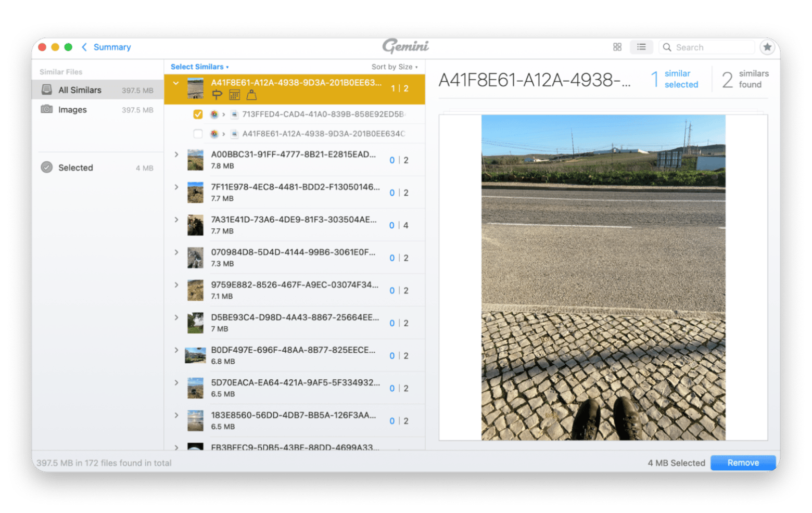This screenshot has height=513, width=812.
Task: Collapse the selected A41F8E61 group
Action: pyautogui.click(x=176, y=83)
